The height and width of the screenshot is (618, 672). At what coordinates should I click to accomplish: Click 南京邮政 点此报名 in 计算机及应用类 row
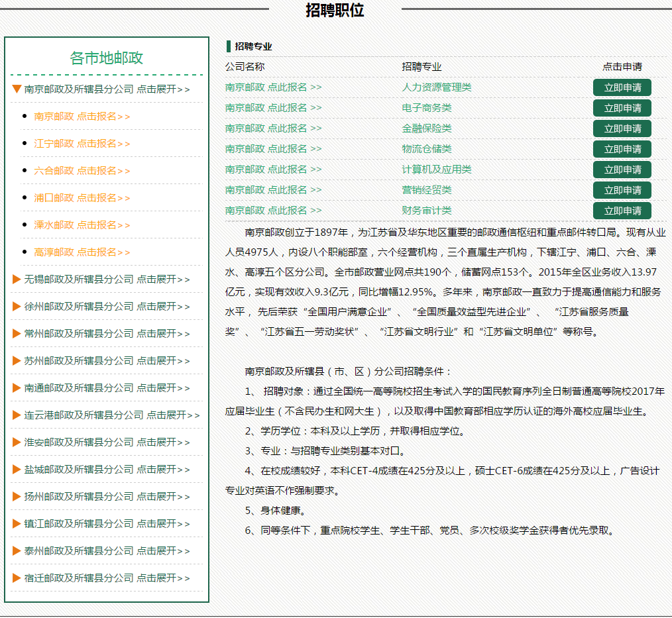pyautogui.click(x=274, y=170)
